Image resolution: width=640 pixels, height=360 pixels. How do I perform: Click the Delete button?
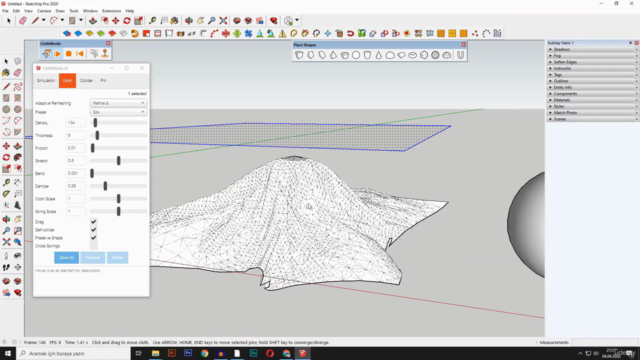tap(118, 258)
